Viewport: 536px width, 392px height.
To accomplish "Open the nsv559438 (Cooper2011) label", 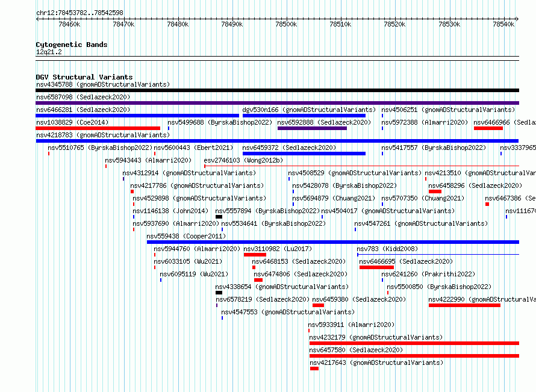I will [x=186, y=236].
